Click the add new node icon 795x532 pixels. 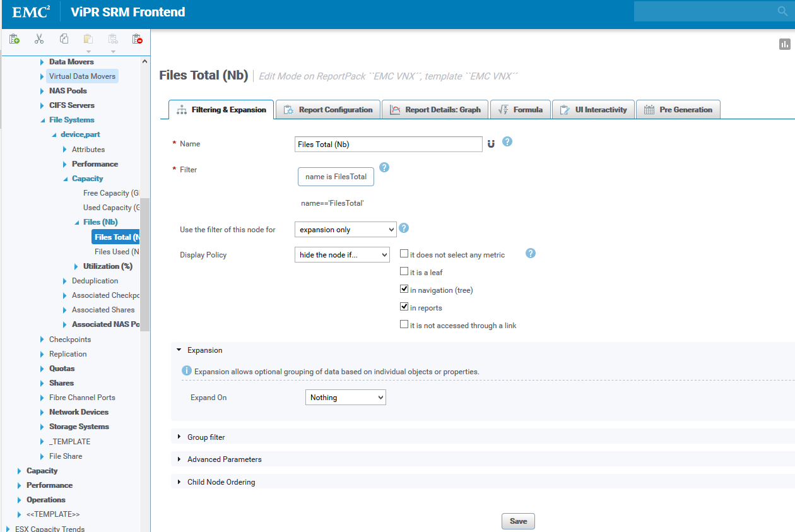(x=15, y=39)
